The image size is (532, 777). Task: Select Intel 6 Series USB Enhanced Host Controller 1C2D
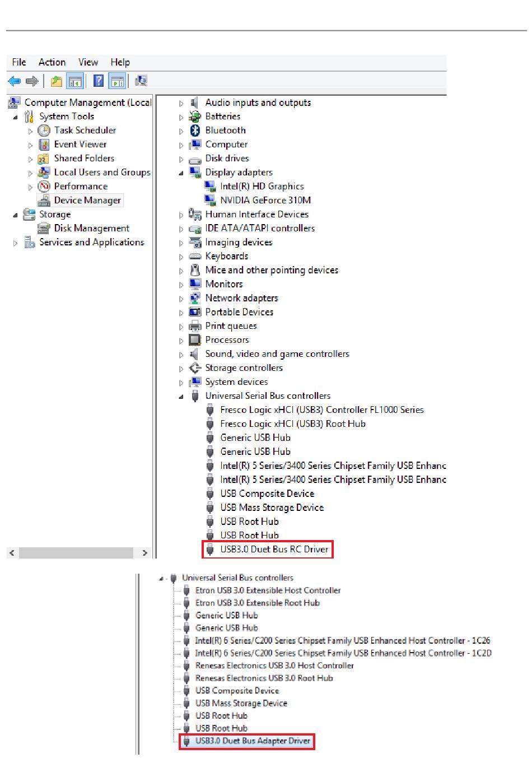(343, 653)
